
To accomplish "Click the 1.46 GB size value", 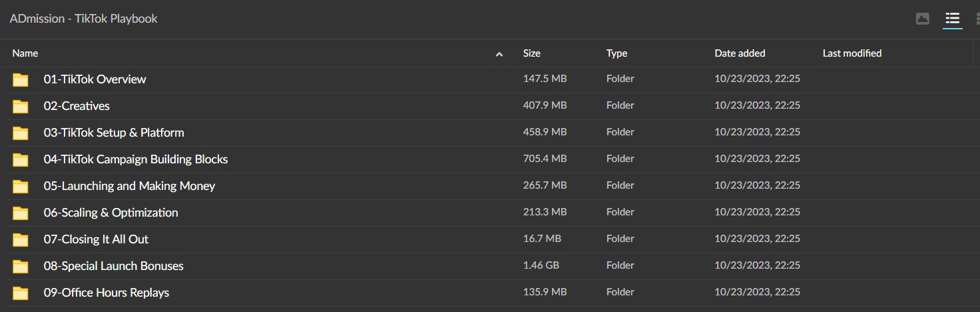I will tap(541, 265).
